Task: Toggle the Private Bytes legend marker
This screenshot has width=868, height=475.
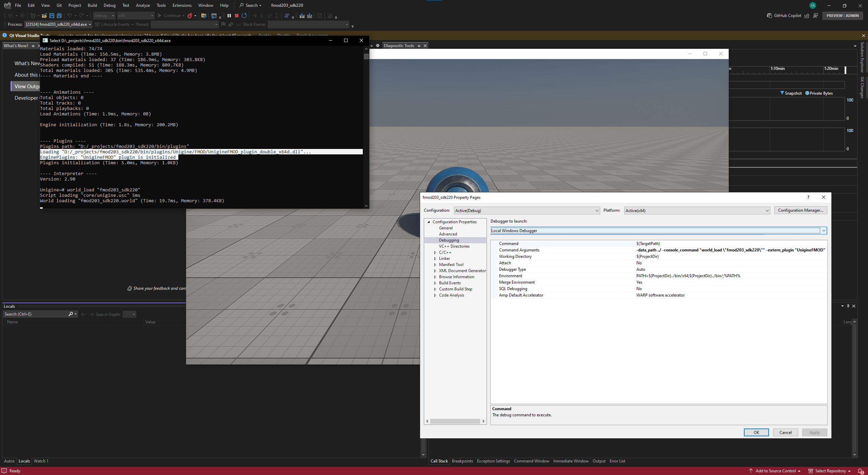Action: pyautogui.click(x=807, y=93)
